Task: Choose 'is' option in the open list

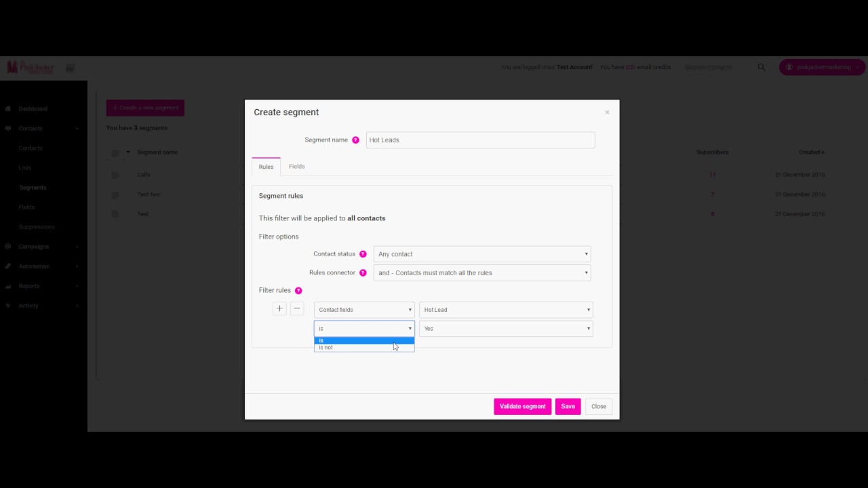Action: point(364,340)
